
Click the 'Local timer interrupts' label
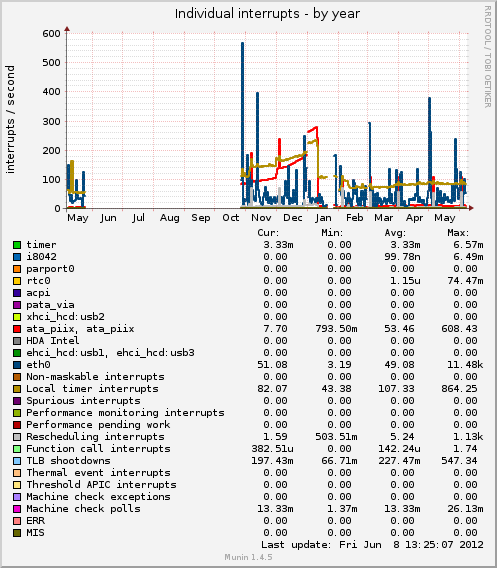coord(92,389)
